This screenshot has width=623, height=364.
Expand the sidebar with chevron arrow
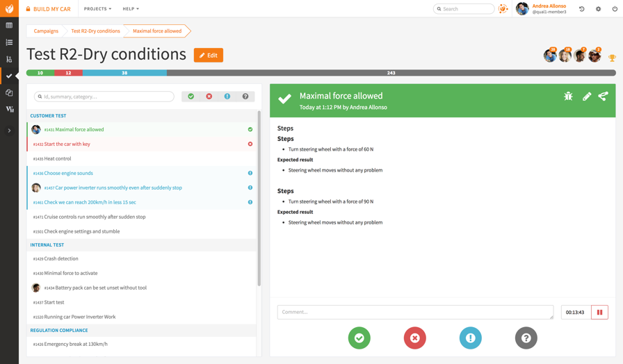point(9,131)
